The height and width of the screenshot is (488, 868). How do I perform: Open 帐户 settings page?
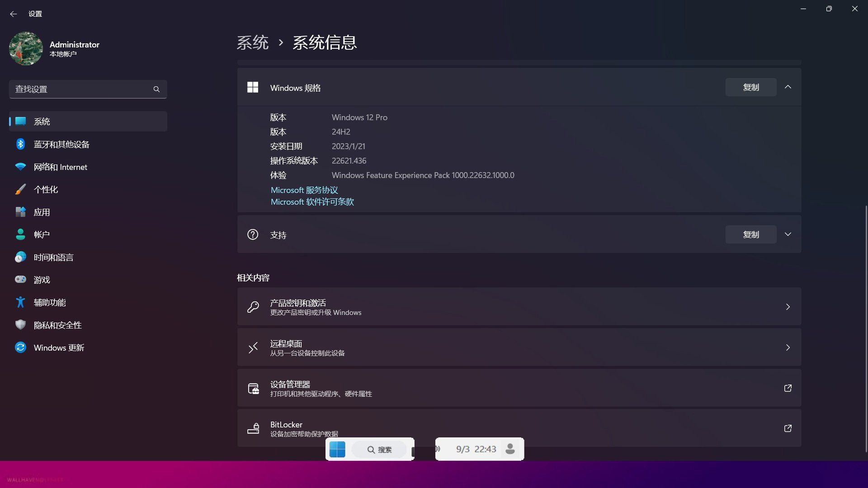(x=88, y=235)
